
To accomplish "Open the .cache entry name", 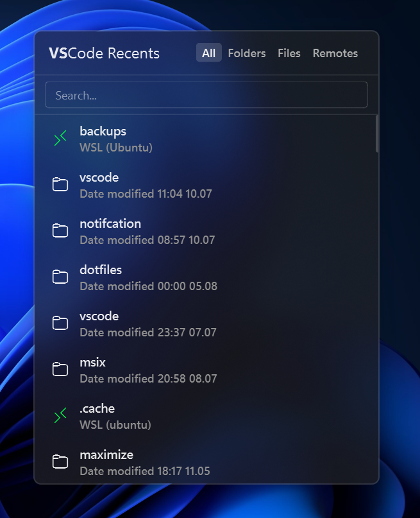I will click(x=97, y=409).
